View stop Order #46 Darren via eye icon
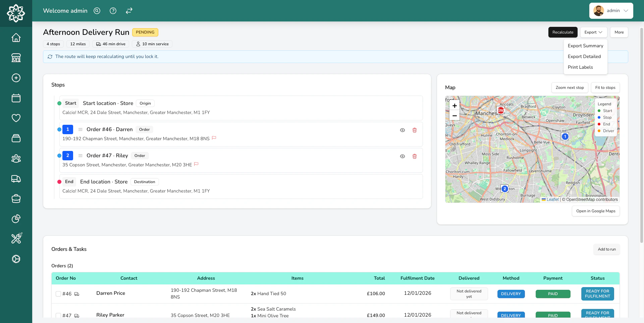 (402, 130)
